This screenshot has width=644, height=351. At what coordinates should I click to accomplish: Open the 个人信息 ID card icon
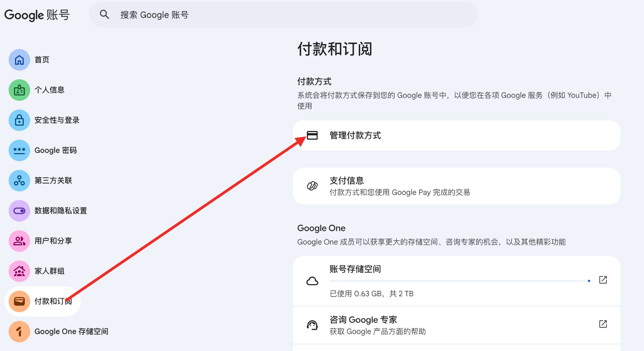(x=19, y=90)
